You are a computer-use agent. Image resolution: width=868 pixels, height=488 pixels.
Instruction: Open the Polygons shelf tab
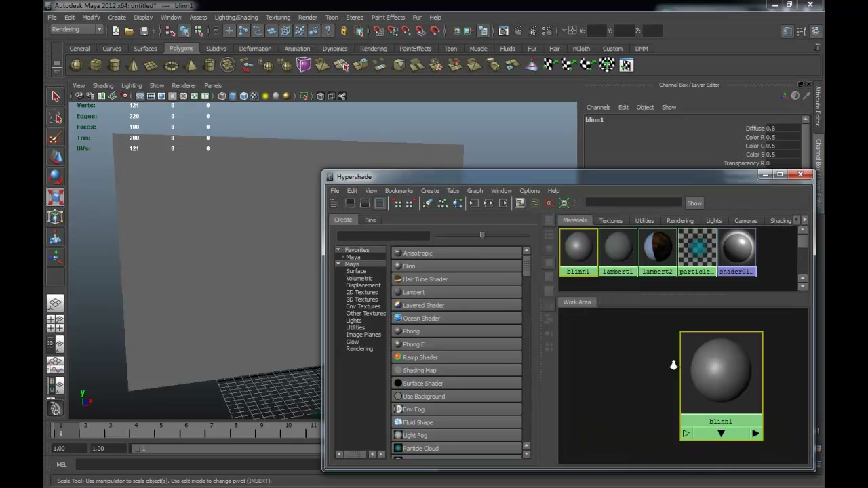181,49
